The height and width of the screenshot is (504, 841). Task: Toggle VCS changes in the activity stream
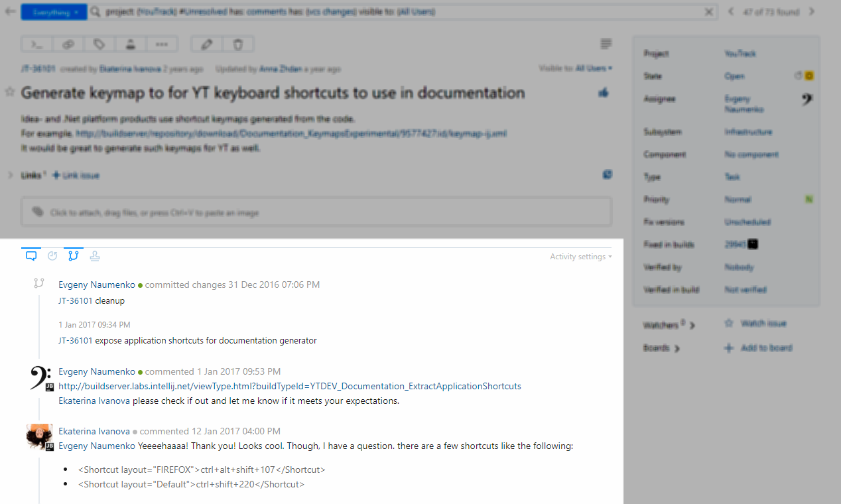74,256
